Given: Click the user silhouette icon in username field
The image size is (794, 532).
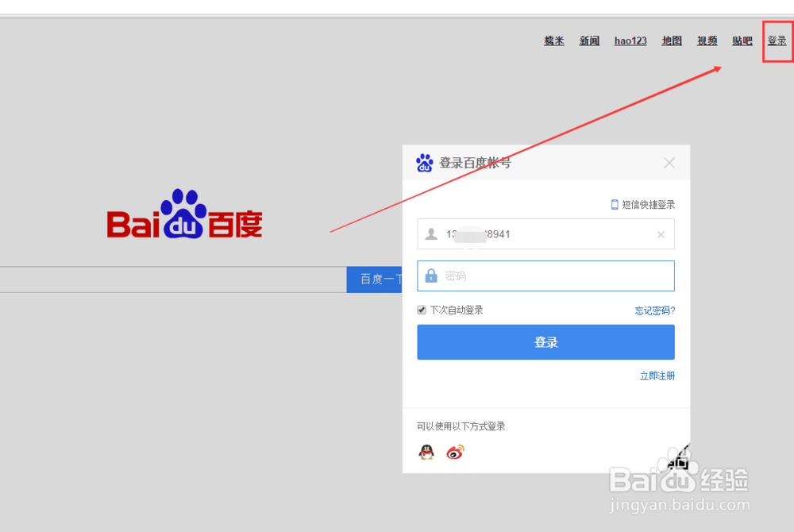Looking at the screenshot, I should tap(431, 234).
